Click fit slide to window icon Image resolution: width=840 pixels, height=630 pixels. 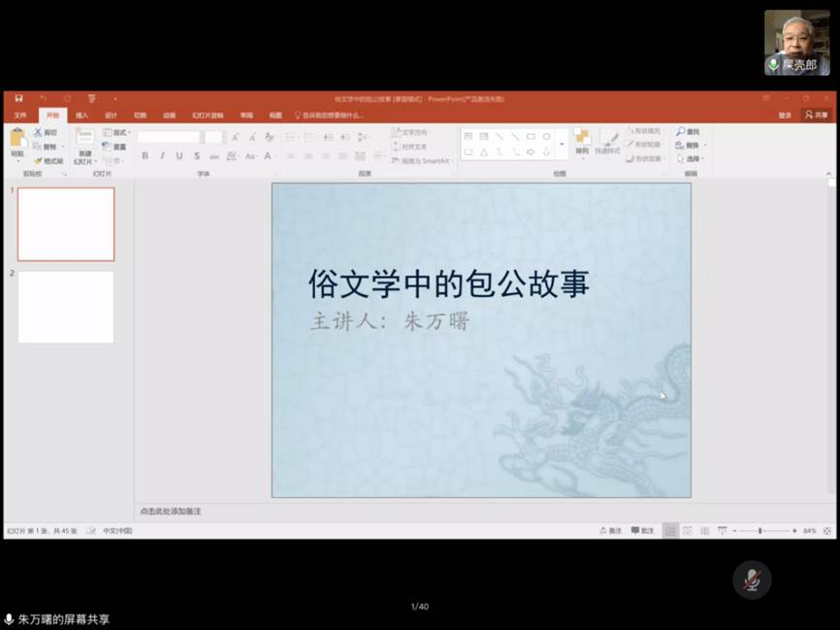click(827, 531)
